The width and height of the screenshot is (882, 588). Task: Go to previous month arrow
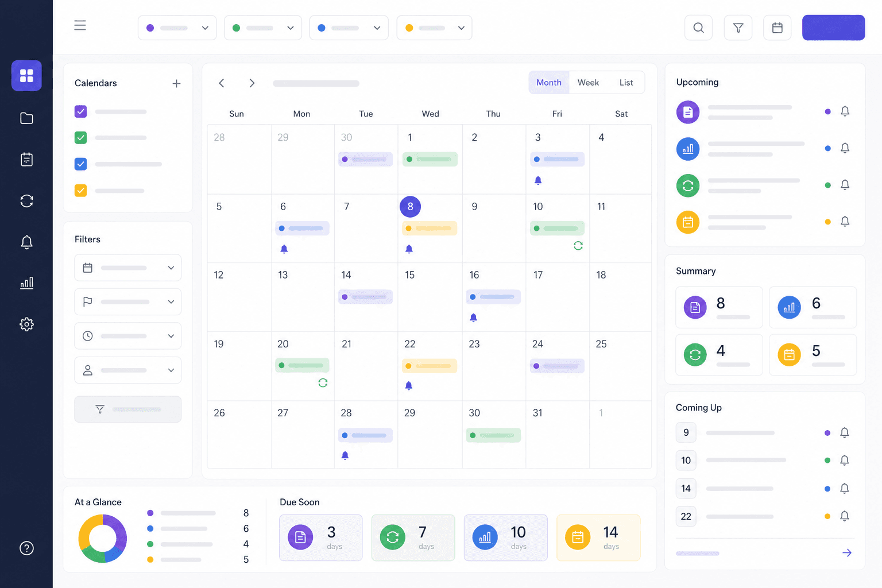[x=222, y=83]
